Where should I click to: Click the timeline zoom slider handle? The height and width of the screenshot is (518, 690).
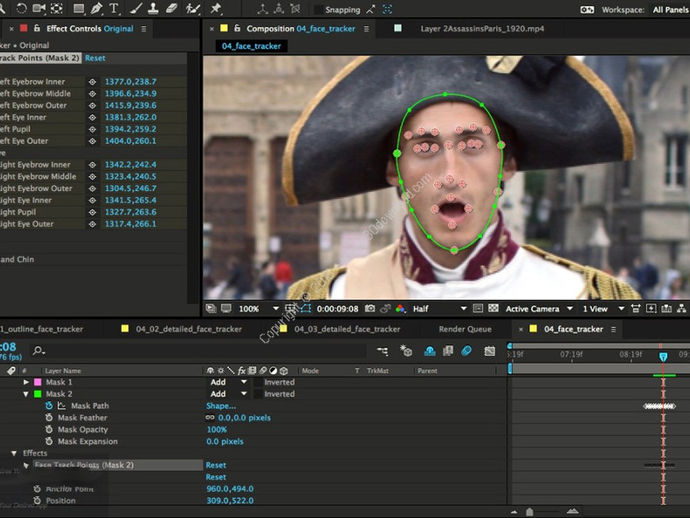click(529, 511)
